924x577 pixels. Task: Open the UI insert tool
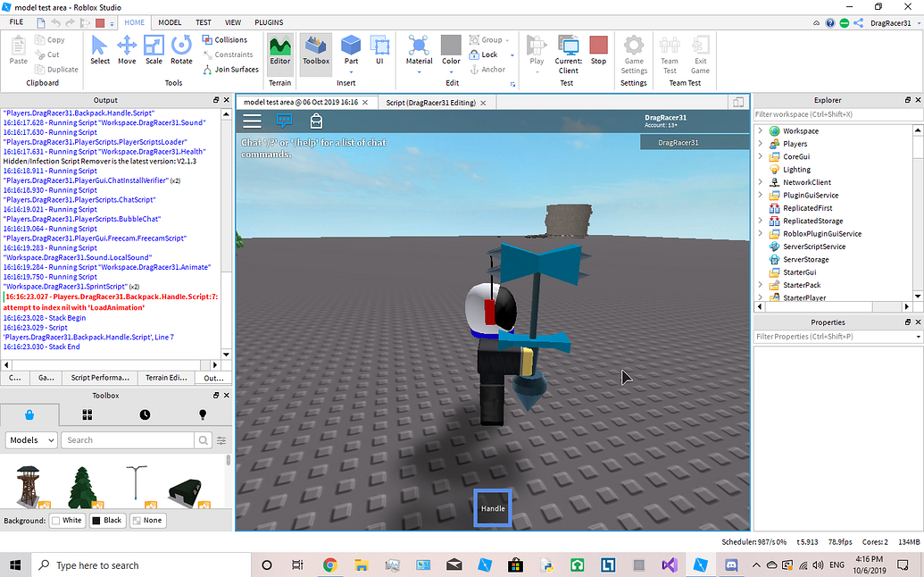(x=379, y=50)
